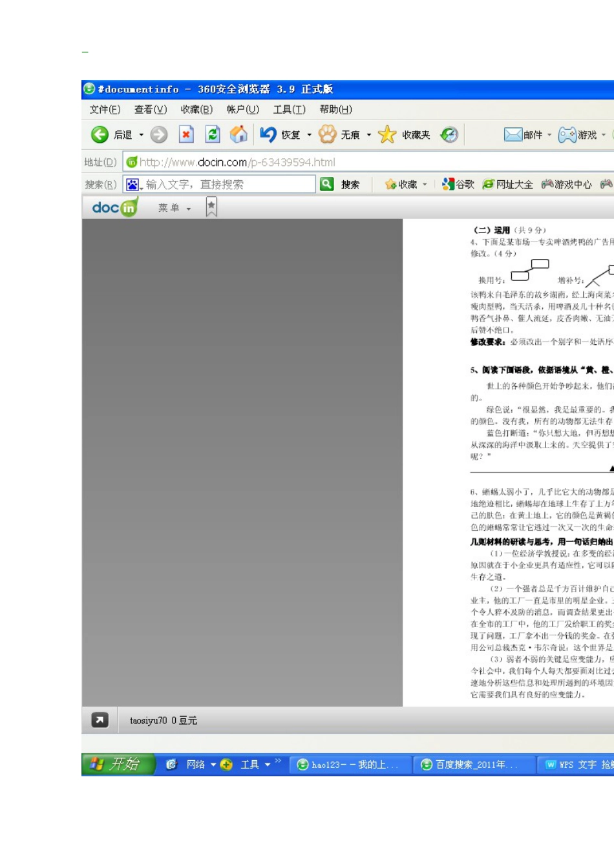Go to the browser home page icon
Screen dimensions: 614x868
[x=238, y=134]
